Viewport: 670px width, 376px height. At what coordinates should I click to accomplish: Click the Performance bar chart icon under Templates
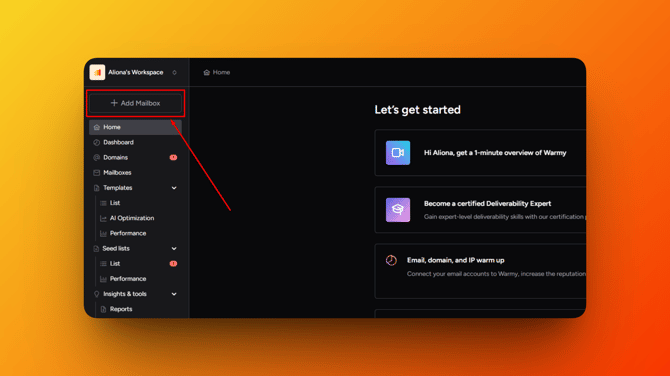click(x=103, y=233)
